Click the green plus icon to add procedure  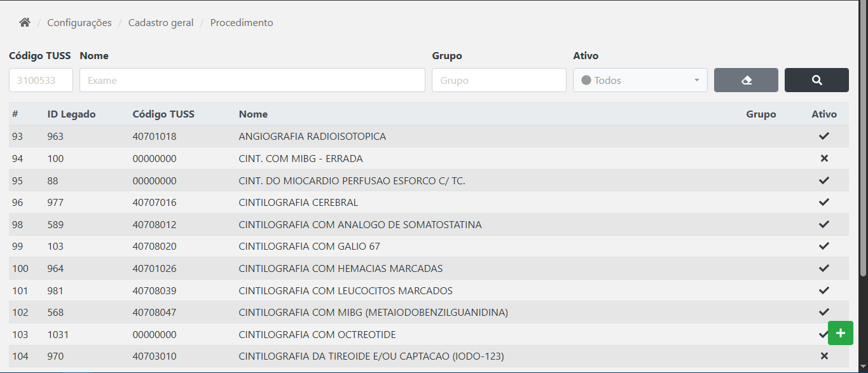coord(840,333)
